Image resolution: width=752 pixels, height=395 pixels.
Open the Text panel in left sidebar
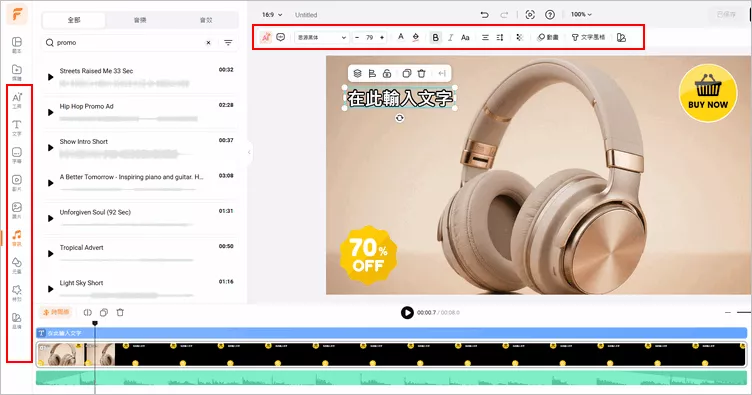pyautogui.click(x=17, y=128)
